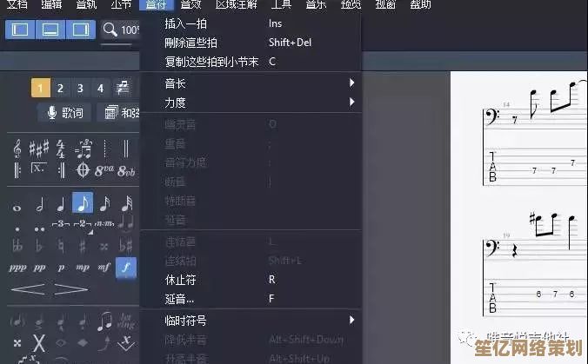This screenshot has width=588, height=364.
Task: Click the 歌词 lyrics button
Action: point(64,112)
